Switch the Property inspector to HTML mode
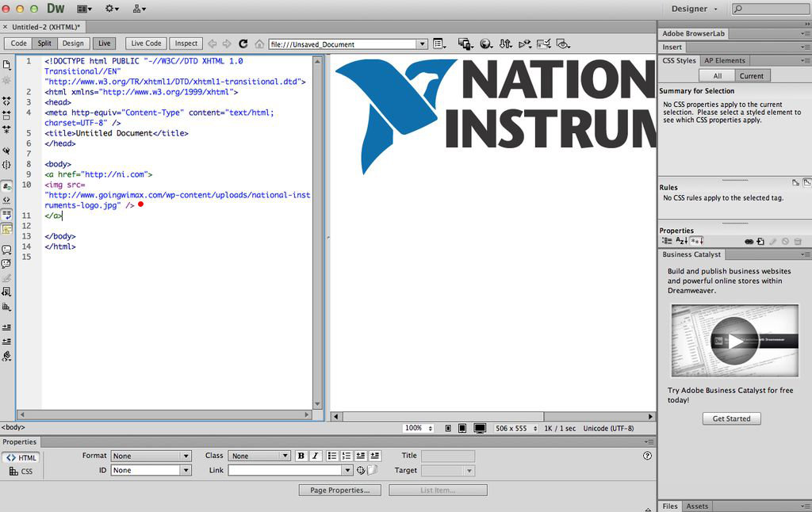The height and width of the screenshot is (512, 812). (x=21, y=457)
